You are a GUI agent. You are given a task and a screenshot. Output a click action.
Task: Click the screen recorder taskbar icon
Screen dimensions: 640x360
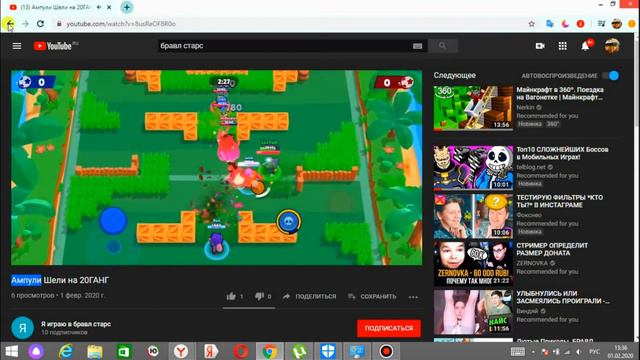click(386, 351)
